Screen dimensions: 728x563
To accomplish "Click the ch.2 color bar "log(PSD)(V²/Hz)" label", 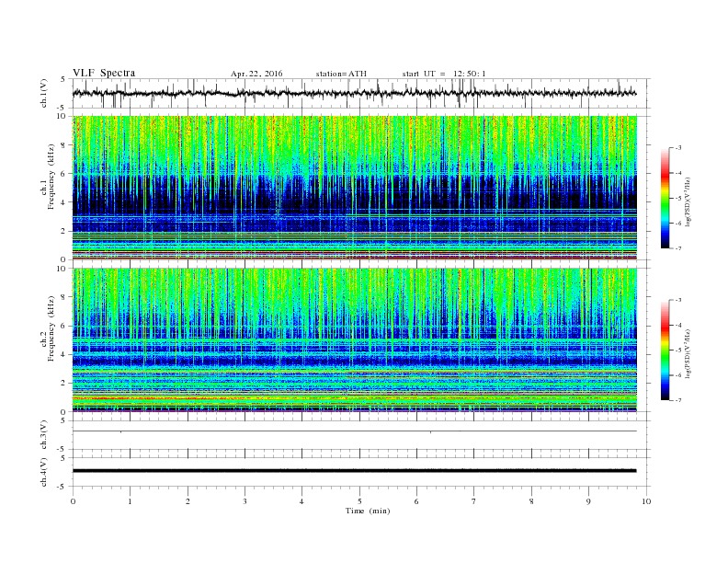I will 688,353.
